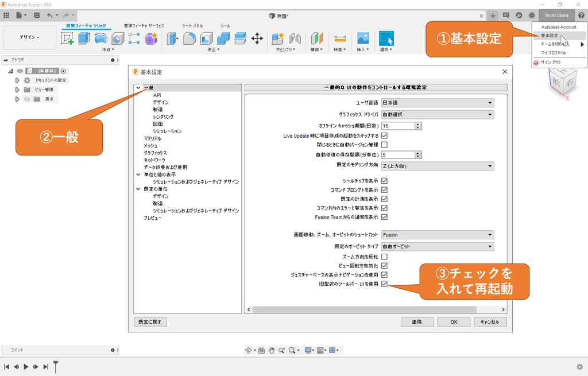The image size is (588, 376).
Task: Collapse the 単位と値の表示 tree node
Action: (x=138, y=175)
